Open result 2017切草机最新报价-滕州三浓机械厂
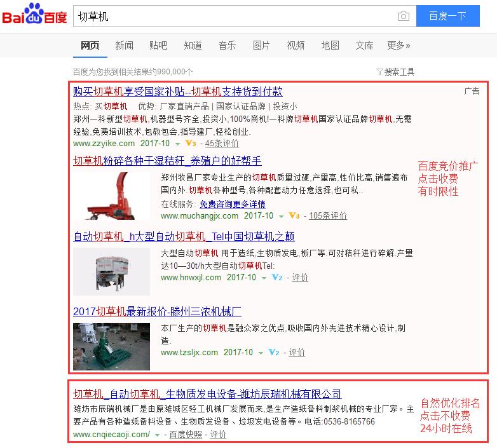The width and height of the screenshot is (497, 448). tap(157, 311)
